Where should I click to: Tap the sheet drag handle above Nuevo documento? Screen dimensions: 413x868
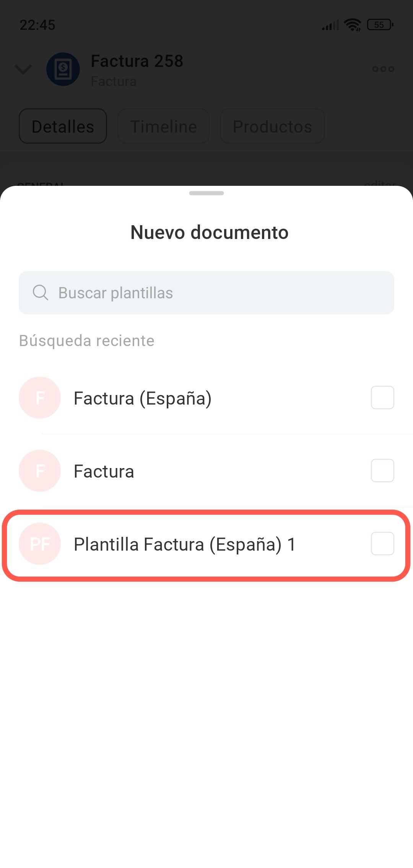point(206,193)
